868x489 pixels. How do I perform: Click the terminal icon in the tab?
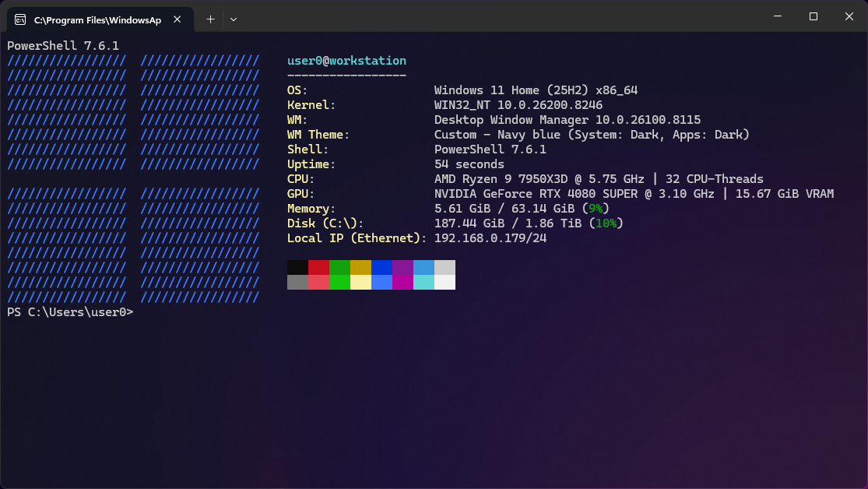coord(20,20)
